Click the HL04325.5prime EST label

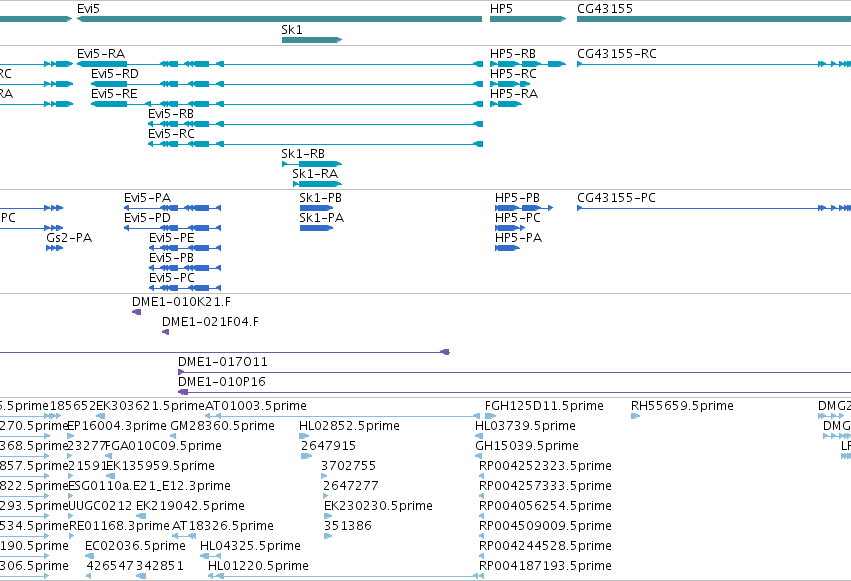(x=250, y=546)
